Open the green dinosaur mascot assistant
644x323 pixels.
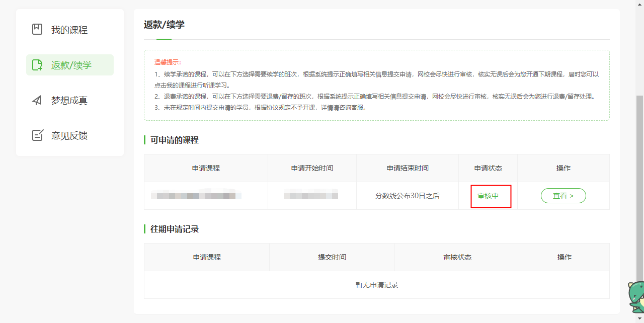(x=636, y=297)
